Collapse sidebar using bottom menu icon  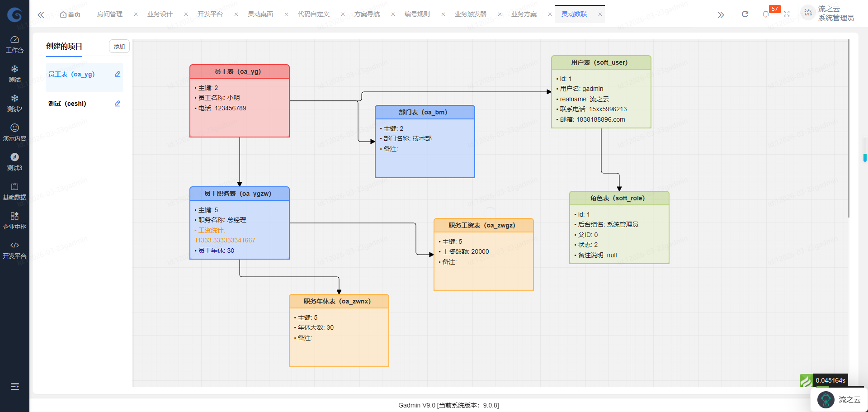click(14, 387)
